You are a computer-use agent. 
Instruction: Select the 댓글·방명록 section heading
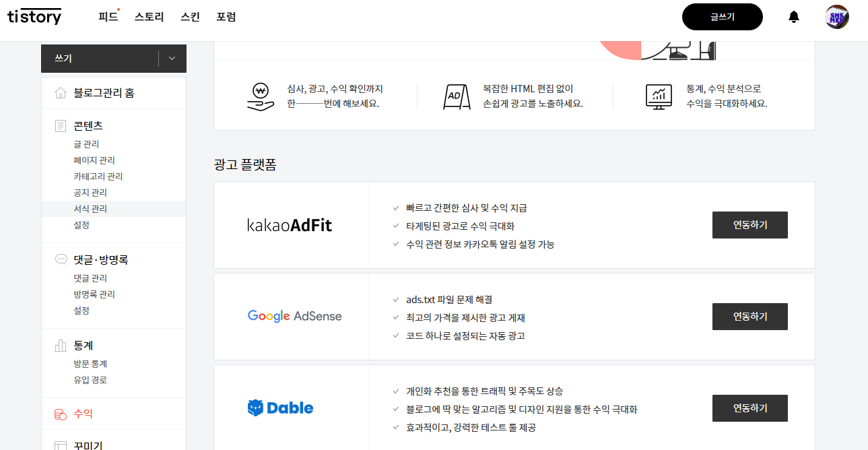101,259
